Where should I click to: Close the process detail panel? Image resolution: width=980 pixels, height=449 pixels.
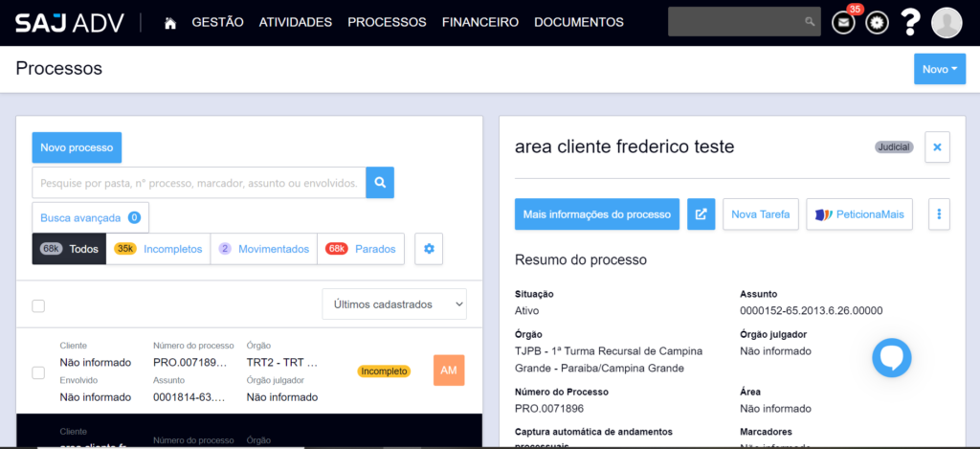click(937, 147)
